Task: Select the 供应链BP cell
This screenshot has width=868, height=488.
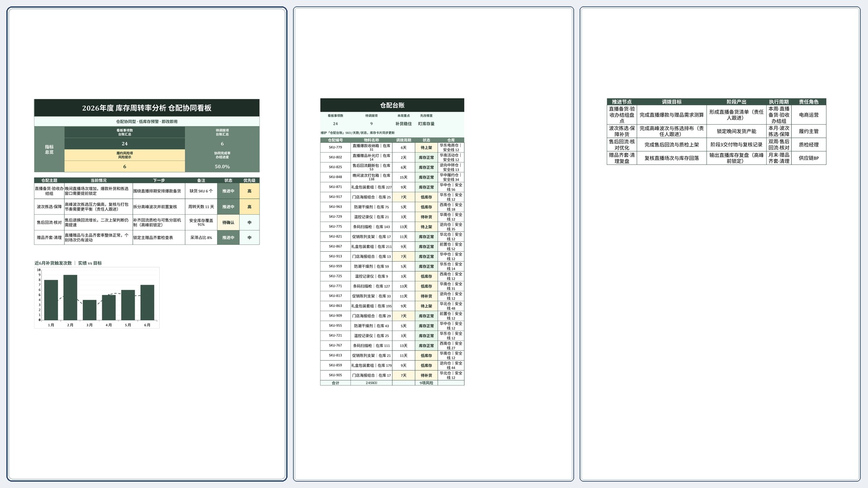Action: coord(808,158)
